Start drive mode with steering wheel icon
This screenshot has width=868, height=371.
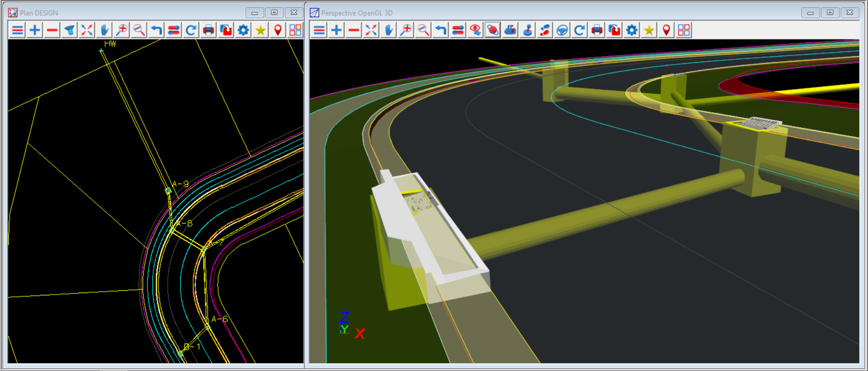click(x=562, y=31)
